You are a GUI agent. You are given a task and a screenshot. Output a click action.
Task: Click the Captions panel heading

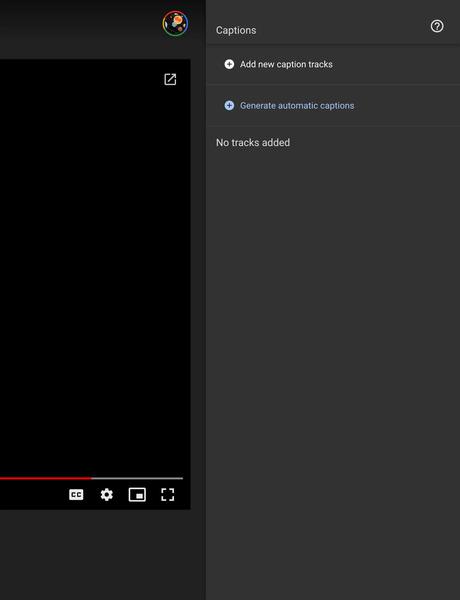tap(236, 30)
